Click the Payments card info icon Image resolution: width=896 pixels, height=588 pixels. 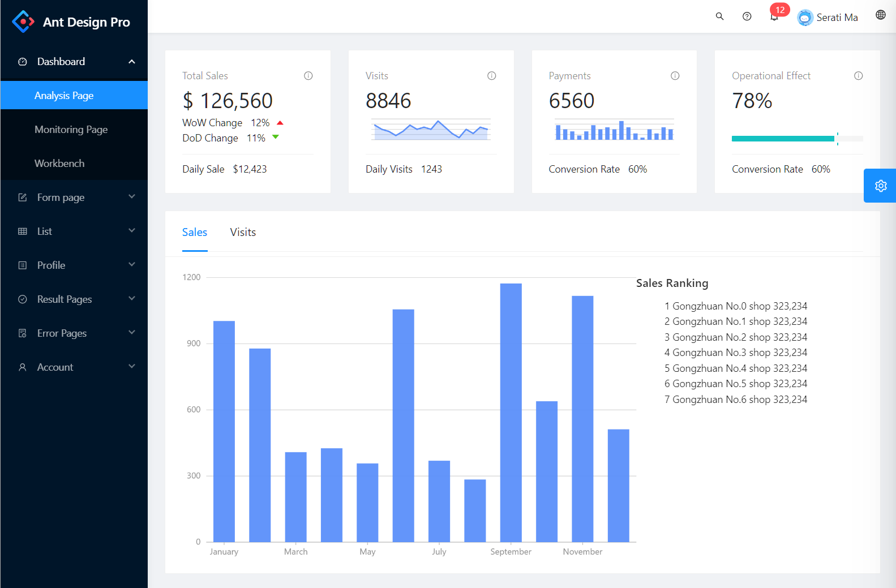coord(675,76)
